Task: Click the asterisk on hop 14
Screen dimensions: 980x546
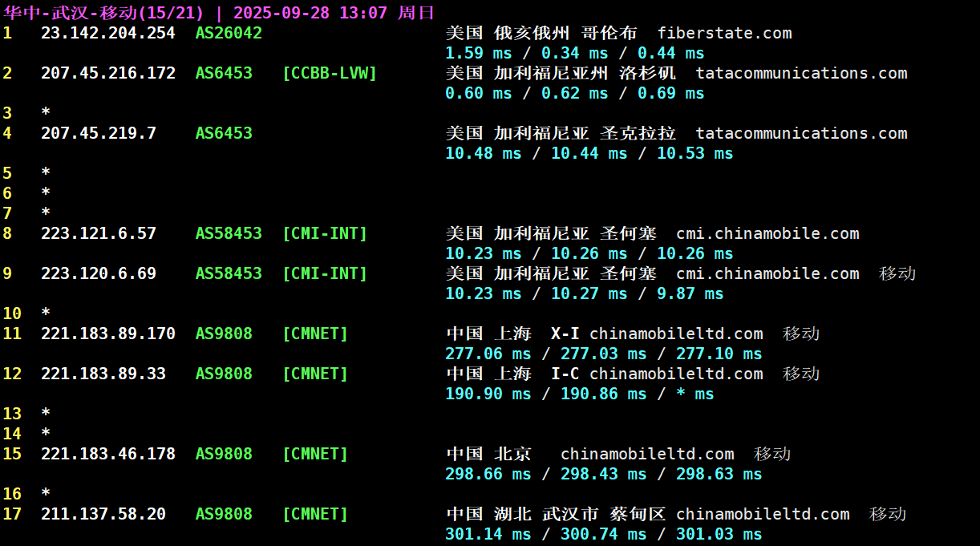Action: coord(46,434)
